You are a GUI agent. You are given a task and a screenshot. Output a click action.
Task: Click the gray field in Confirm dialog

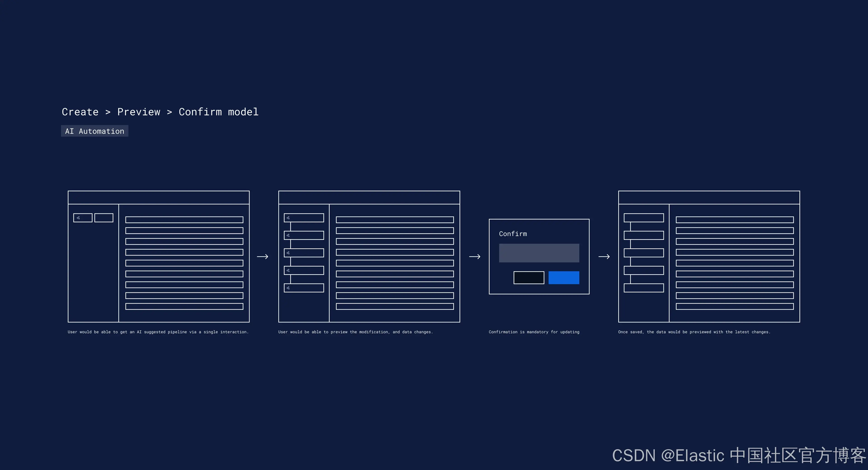(x=539, y=253)
